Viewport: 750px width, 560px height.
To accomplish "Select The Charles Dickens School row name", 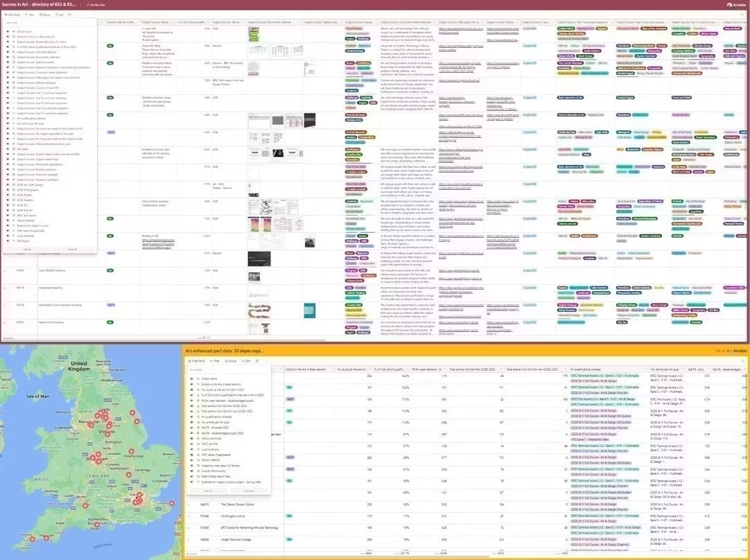I will tap(237, 505).
